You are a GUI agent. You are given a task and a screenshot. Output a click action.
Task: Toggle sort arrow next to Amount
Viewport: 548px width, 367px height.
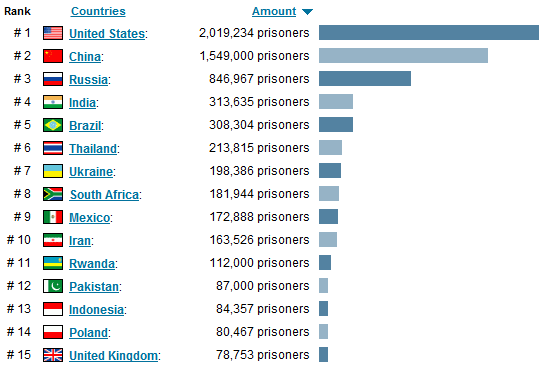pyautogui.click(x=307, y=12)
